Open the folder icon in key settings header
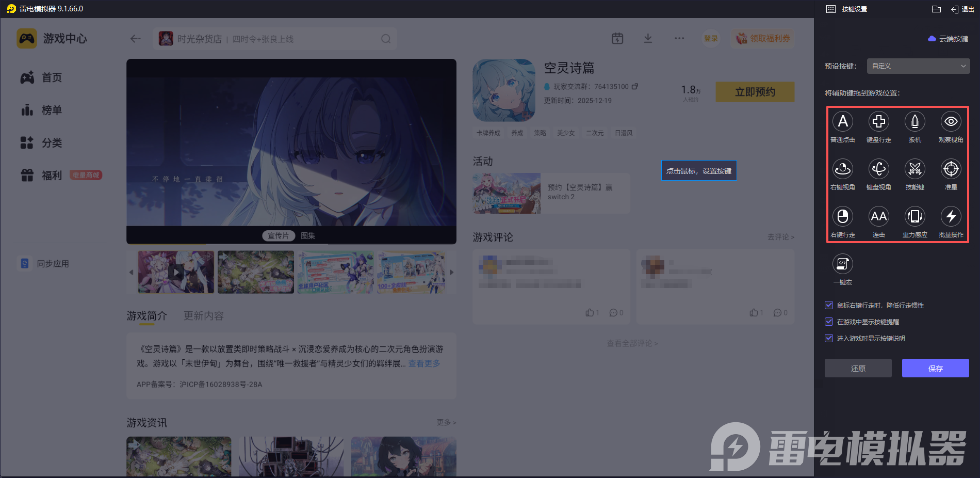This screenshot has height=478, width=980. pyautogui.click(x=936, y=9)
